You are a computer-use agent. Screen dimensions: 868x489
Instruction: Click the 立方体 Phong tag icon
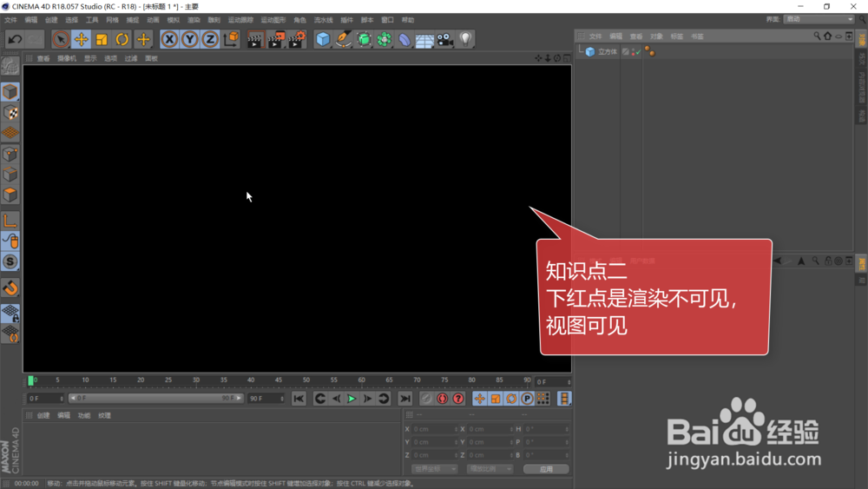[x=650, y=52]
